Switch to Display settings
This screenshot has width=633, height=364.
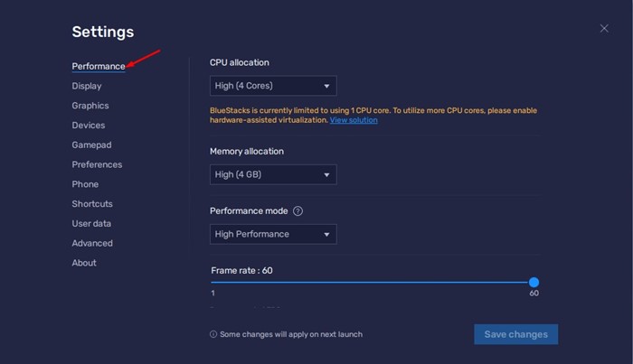(x=87, y=86)
